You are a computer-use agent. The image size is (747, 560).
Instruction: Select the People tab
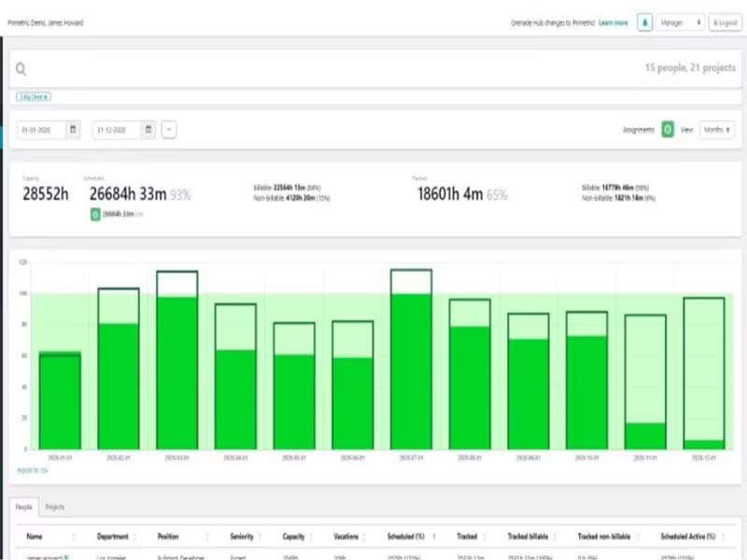(x=24, y=507)
